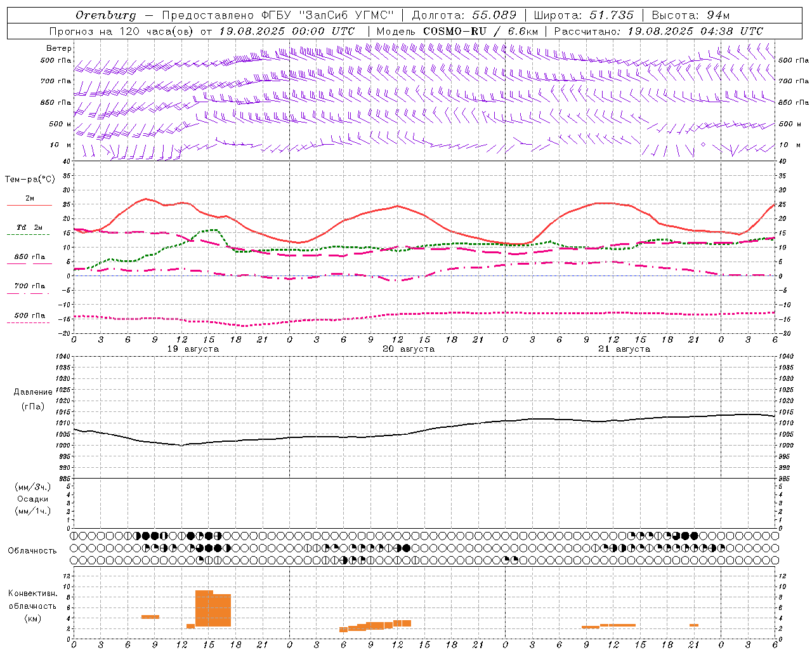
Task: Click the left "10 м" wind level label
Action: coord(60,145)
